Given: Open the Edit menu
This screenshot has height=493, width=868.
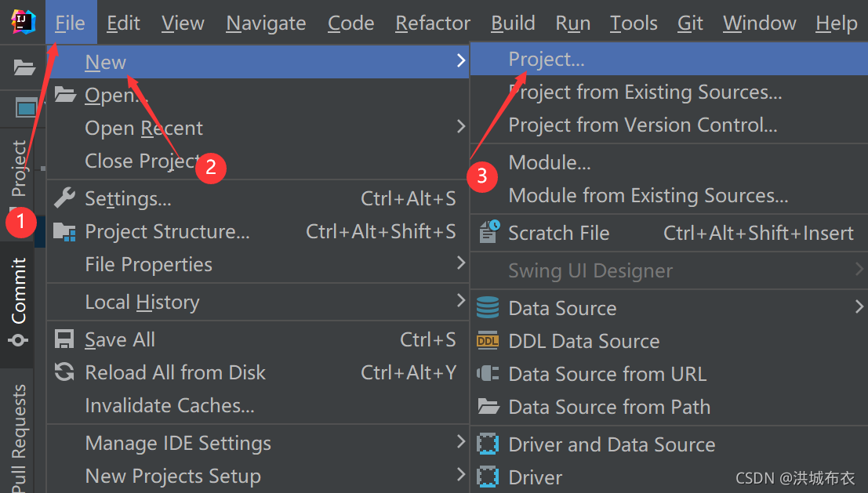Looking at the screenshot, I should (123, 24).
